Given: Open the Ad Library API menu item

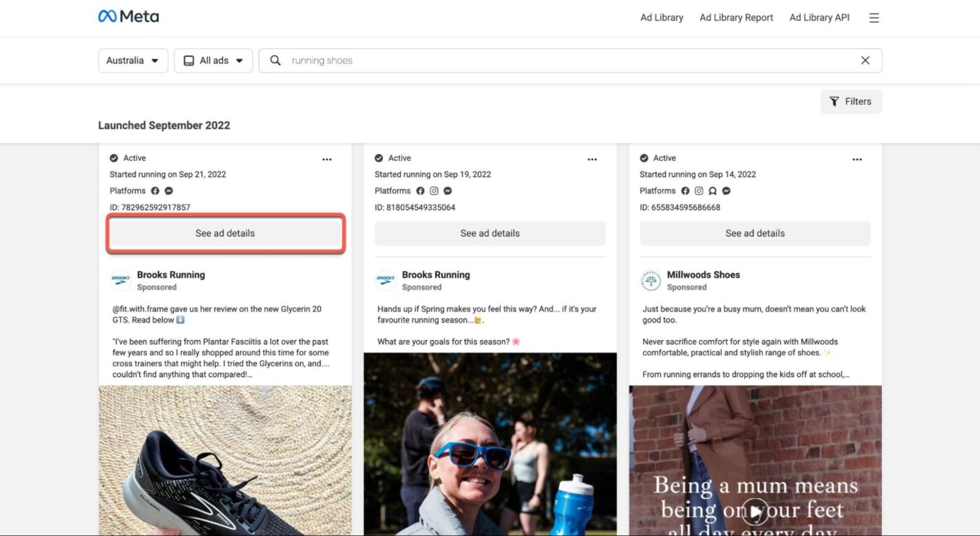Looking at the screenshot, I should [819, 17].
